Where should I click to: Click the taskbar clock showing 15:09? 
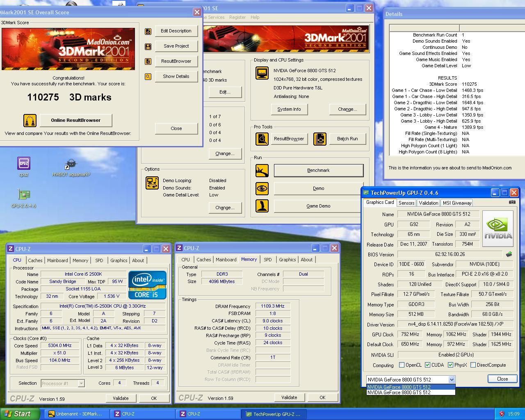tap(514, 414)
